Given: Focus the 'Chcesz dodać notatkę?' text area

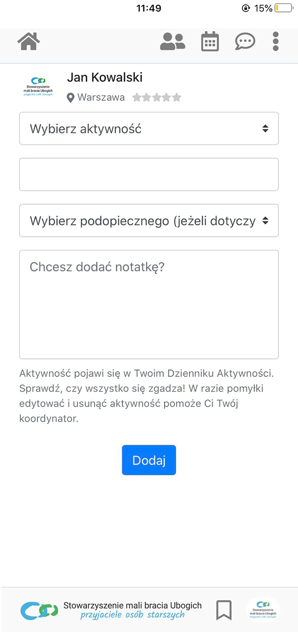Looking at the screenshot, I should pos(149,304).
